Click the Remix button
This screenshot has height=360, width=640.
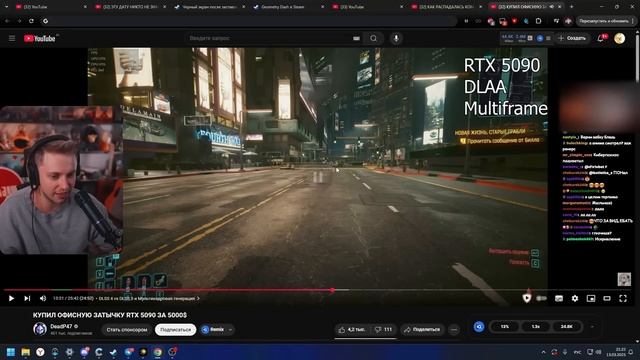tap(213, 329)
